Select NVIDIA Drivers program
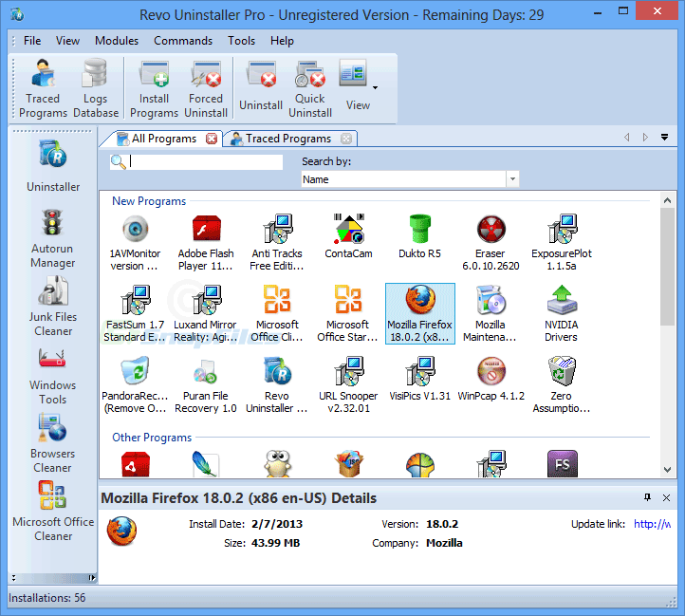Viewport: 685px width, 616px height. pyautogui.click(x=562, y=313)
